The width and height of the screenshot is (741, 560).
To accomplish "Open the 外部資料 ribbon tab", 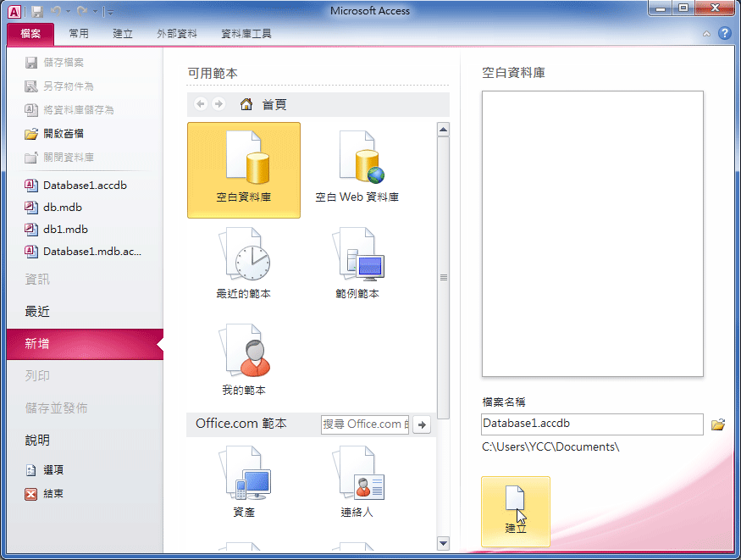I will [177, 34].
